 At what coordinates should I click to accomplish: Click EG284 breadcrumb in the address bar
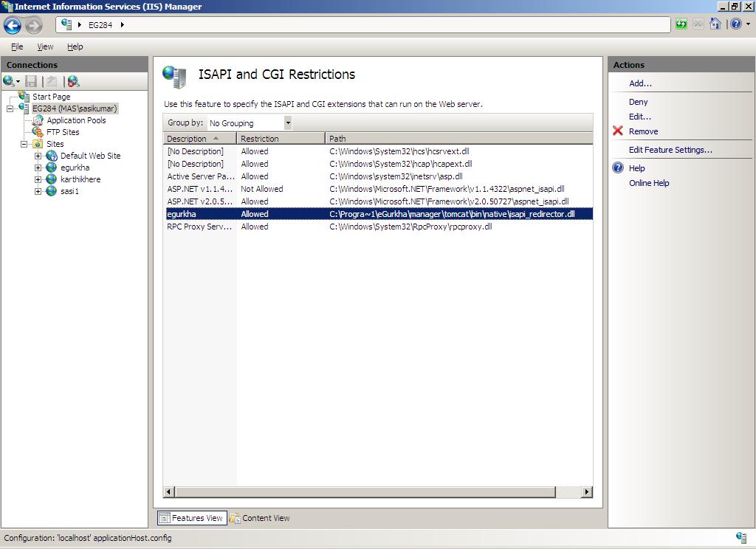[100, 25]
